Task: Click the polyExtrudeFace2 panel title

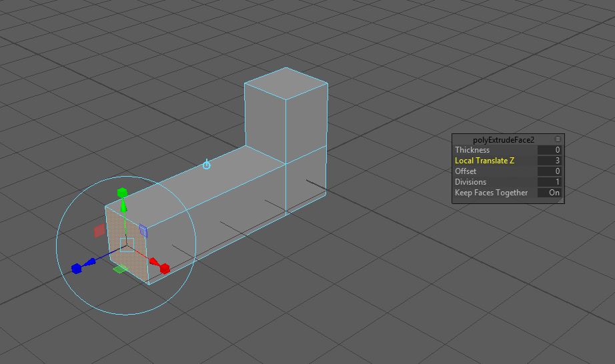Action: coord(503,140)
